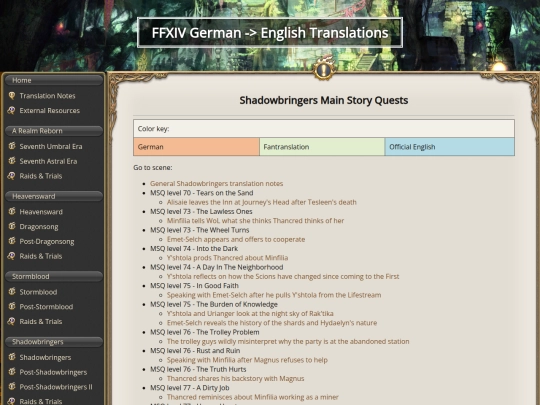Screen dimensions: 540x405
Task: Click the icon next to Post-Dragonsong
Action: [x=12, y=241]
